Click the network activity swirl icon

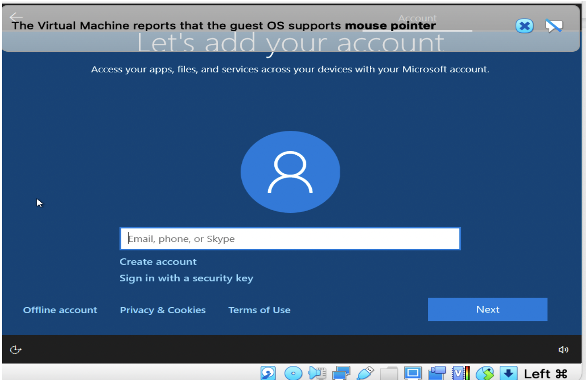coord(485,373)
